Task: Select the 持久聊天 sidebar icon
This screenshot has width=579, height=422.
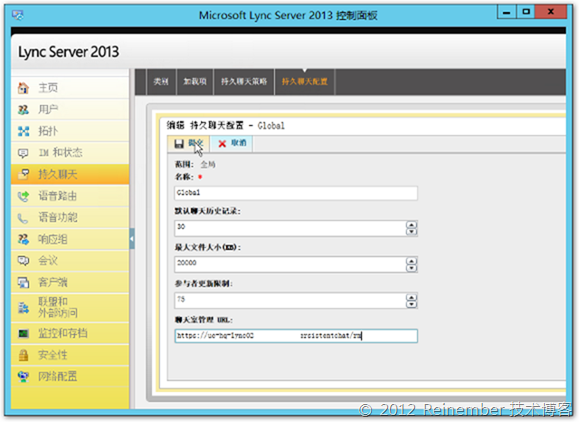Action: (23, 174)
